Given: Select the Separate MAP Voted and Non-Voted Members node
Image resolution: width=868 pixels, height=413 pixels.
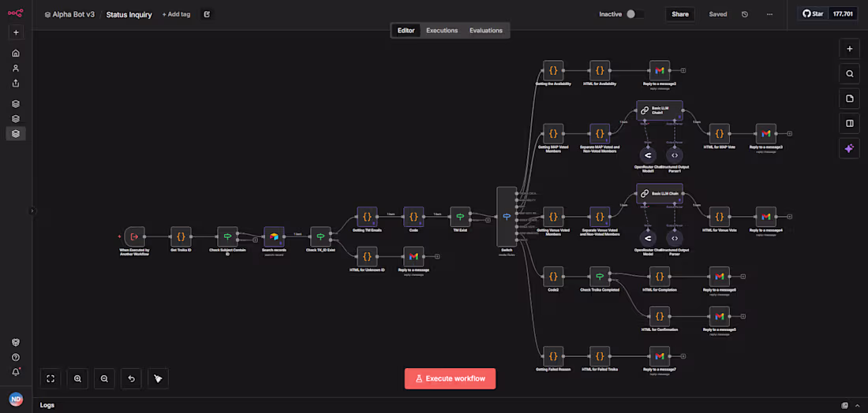Looking at the screenshot, I should [x=600, y=133].
